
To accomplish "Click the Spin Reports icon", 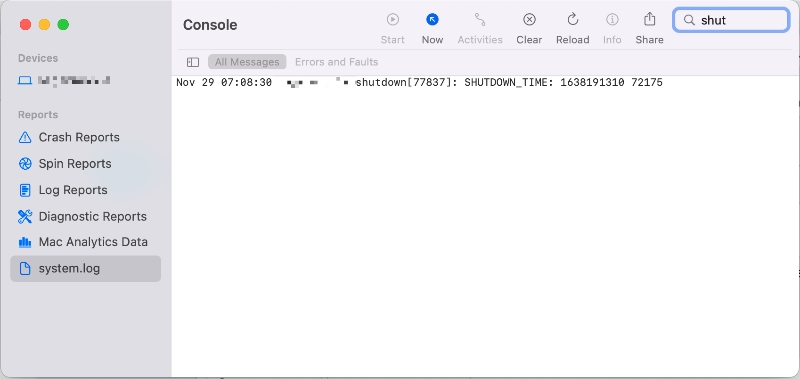I will point(24,164).
